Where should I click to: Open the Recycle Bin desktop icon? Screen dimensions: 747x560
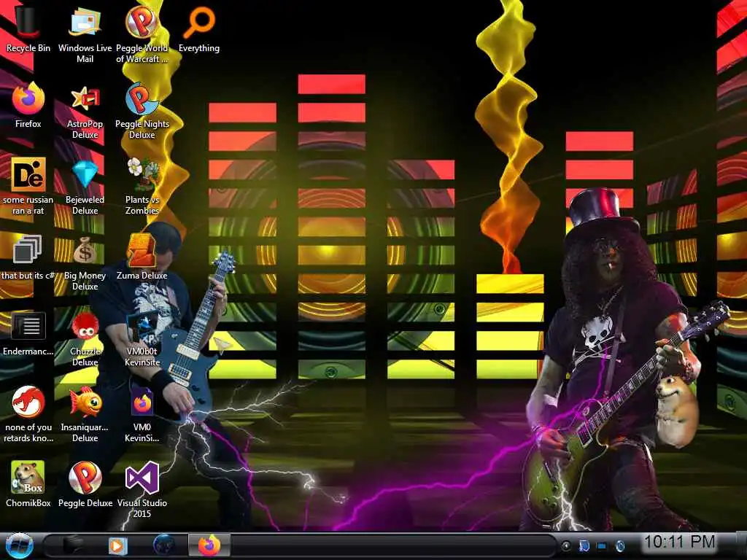28,28
